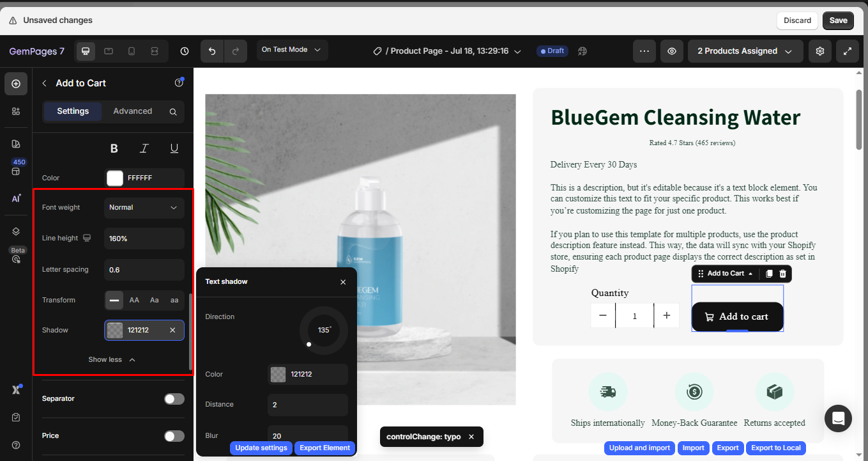
Task: Switch to mobile device view icon
Action: tap(132, 51)
